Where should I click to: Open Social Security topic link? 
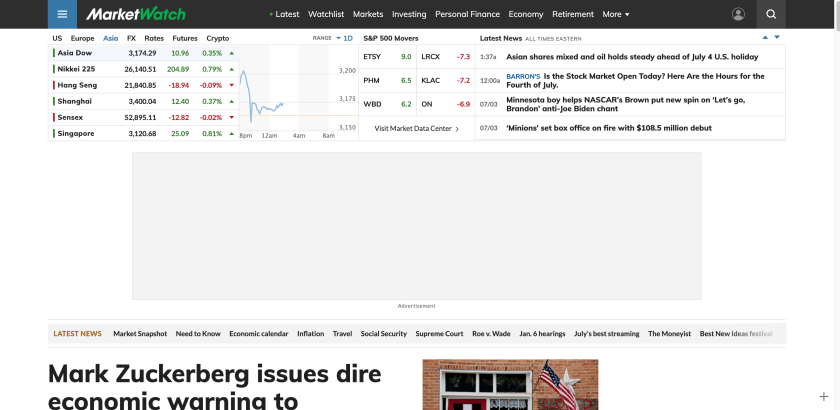[384, 333]
